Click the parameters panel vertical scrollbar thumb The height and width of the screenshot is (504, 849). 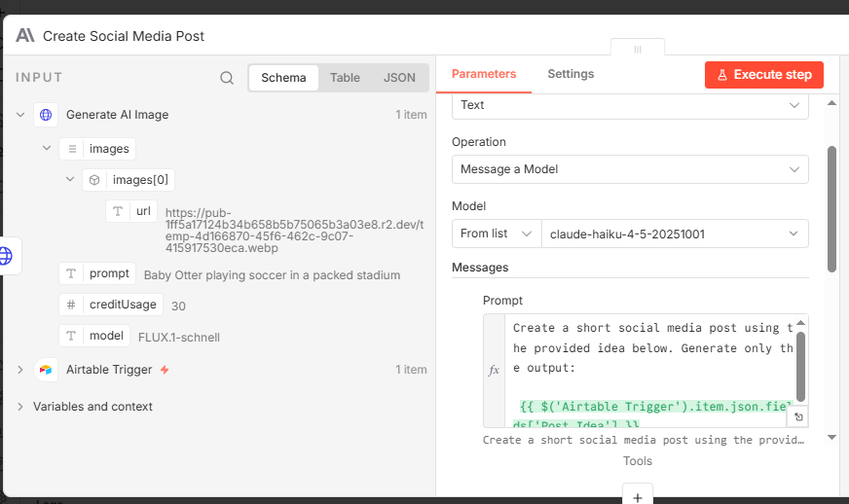tap(831, 209)
